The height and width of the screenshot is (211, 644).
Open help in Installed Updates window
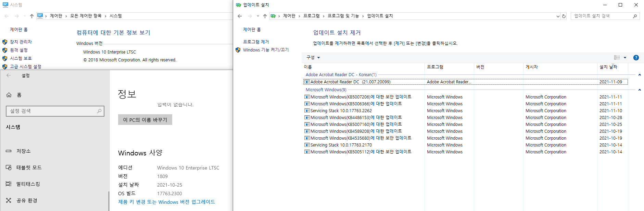pos(636,58)
